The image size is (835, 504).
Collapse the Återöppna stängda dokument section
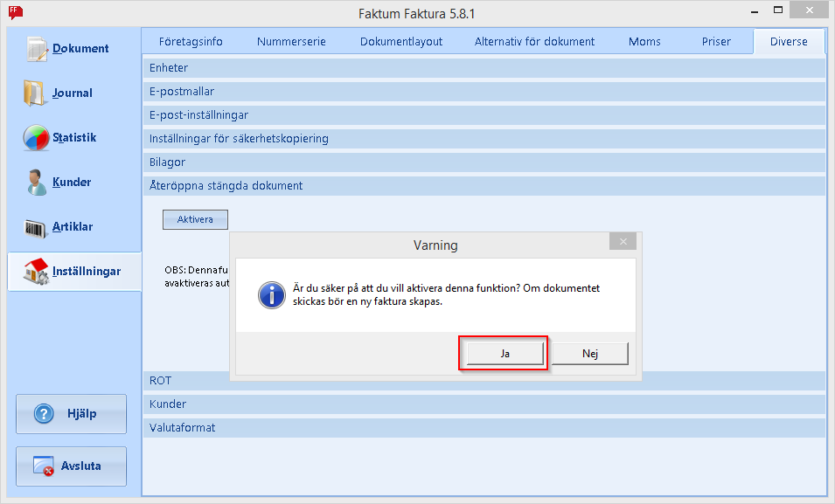coord(484,186)
